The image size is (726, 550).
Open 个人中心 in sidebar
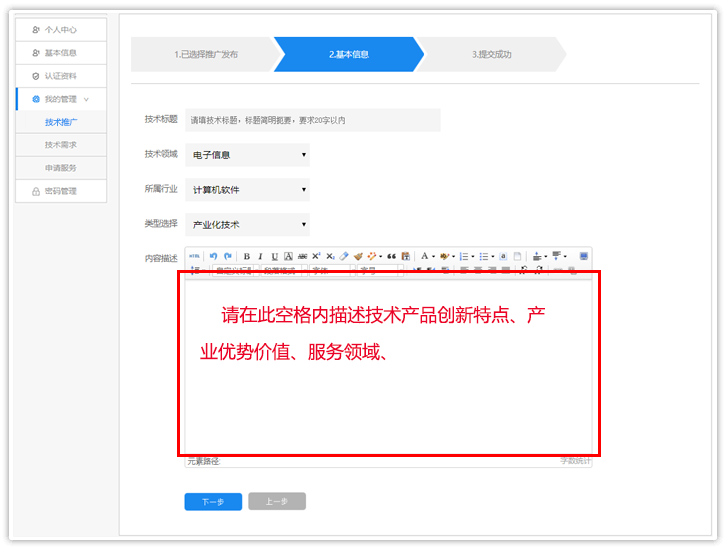(61, 30)
